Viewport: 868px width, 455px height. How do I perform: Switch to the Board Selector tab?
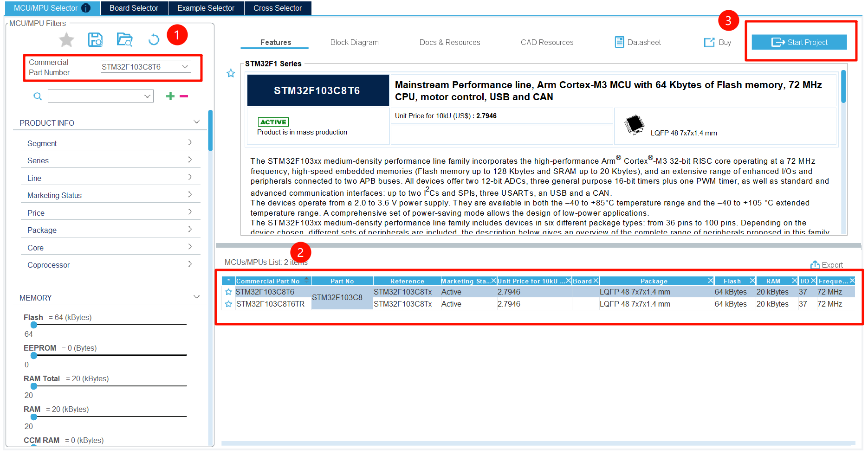tap(134, 8)
